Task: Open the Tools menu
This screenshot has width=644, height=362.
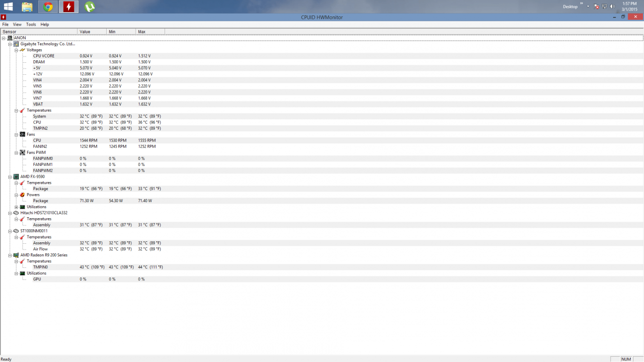Action: coord(31,24)
